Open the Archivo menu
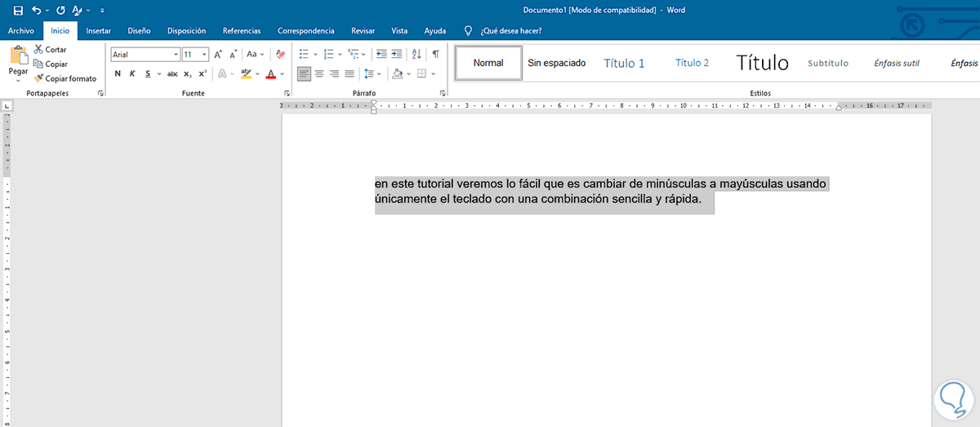The image size is (980, 427). point(20,31)
